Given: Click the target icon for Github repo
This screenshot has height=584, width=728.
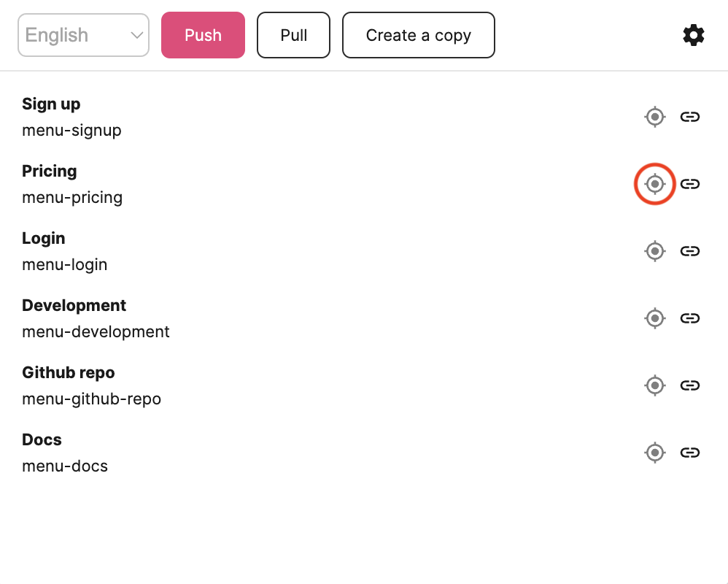Looking at the screenshot, I should 655,385.
